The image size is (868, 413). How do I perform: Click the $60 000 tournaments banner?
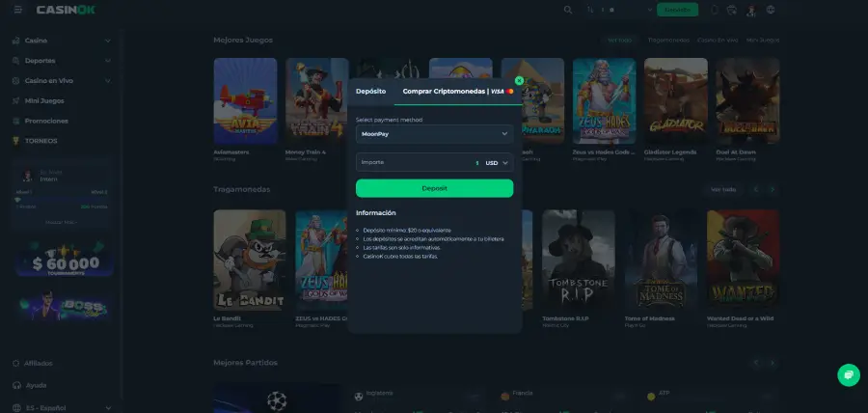click(66, 260)
